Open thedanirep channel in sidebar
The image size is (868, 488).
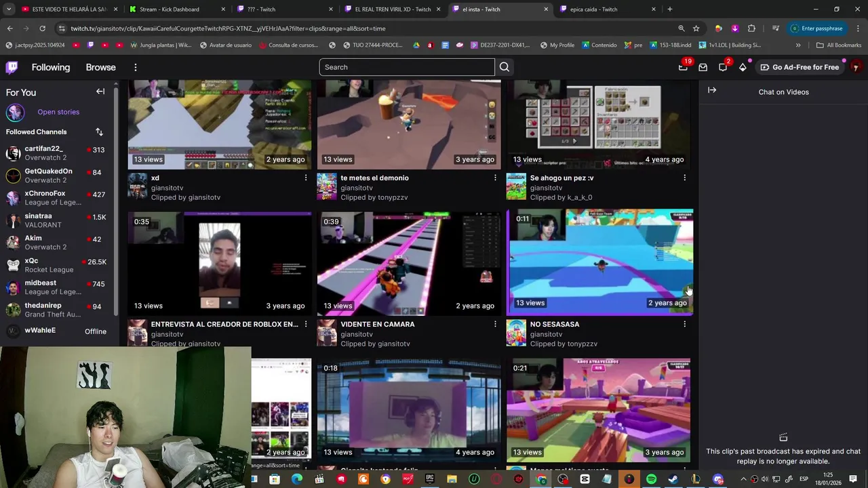point(58,310)
